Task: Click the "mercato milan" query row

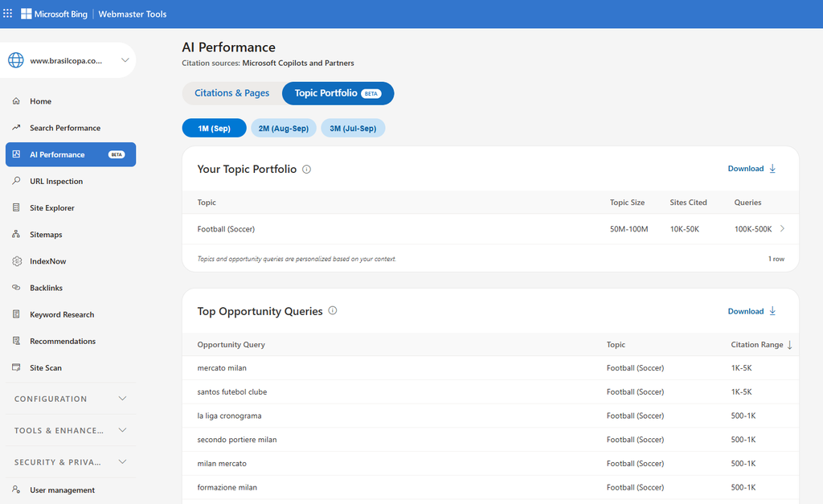Action: [490, 368]
